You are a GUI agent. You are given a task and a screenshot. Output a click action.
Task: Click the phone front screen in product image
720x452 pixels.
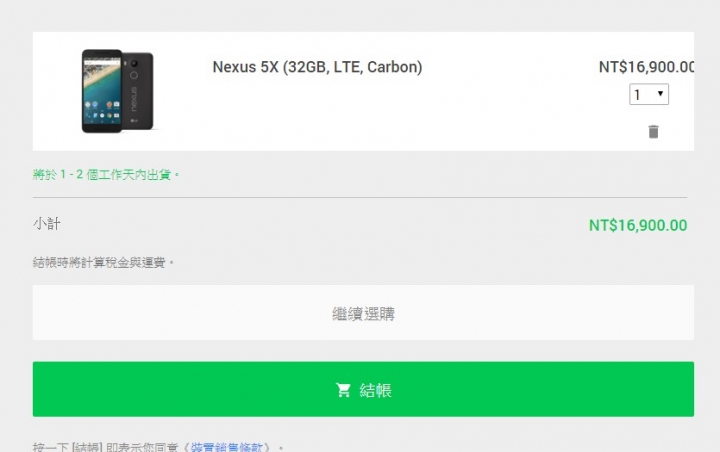pos(102,89)
